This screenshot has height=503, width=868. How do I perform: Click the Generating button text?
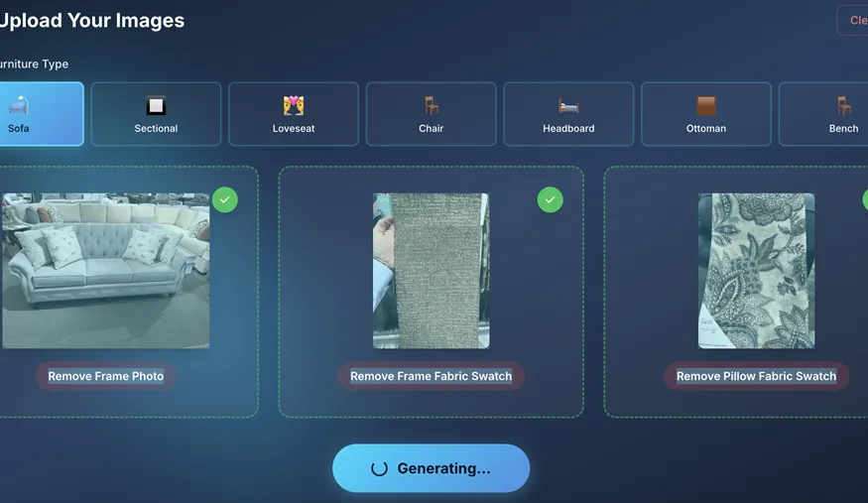pyautogui.click(x=443, y=469)
